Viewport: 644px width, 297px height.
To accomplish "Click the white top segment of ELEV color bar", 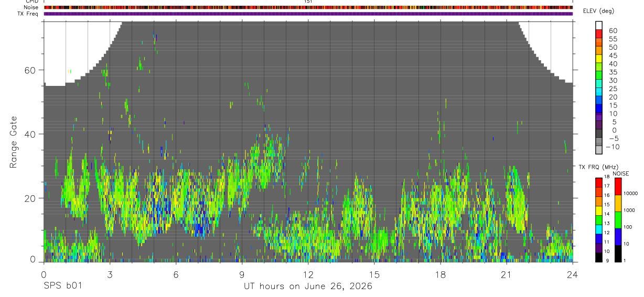I will 599,25.
